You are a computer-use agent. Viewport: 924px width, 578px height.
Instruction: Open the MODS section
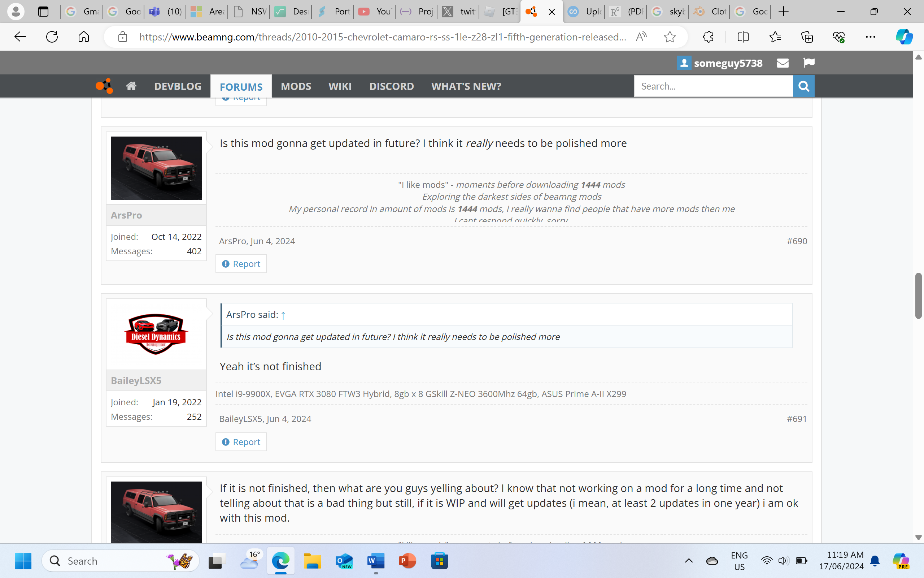click(296, 86)
